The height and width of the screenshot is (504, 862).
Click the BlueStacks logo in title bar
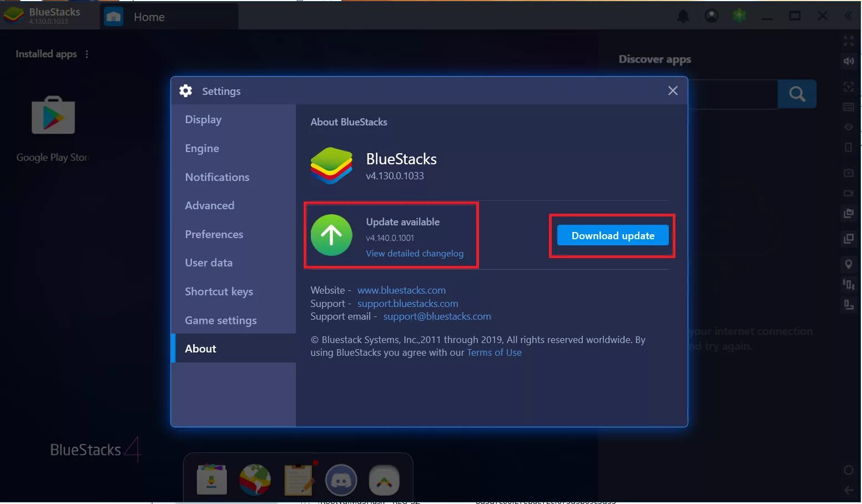[x=14, y=16]
